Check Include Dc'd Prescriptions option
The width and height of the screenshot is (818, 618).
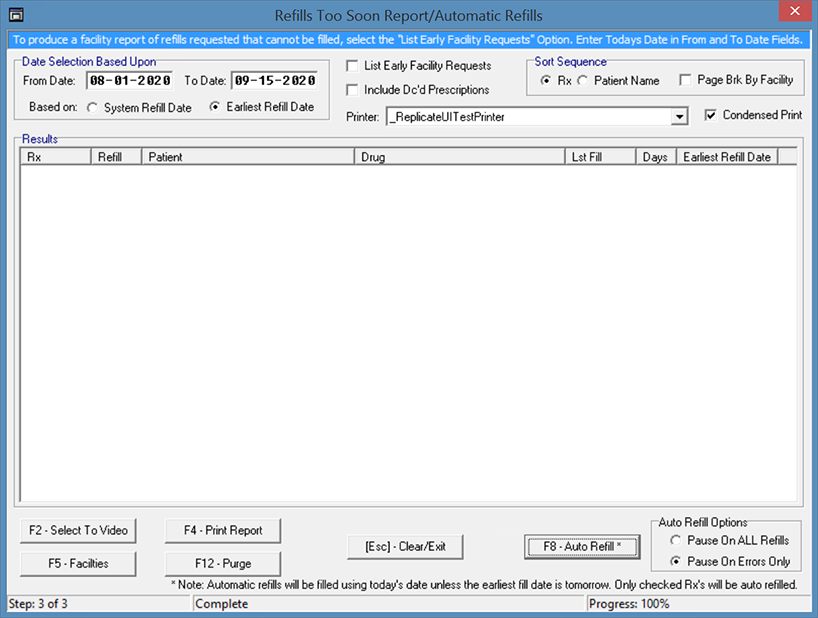[x=353, y=90]
